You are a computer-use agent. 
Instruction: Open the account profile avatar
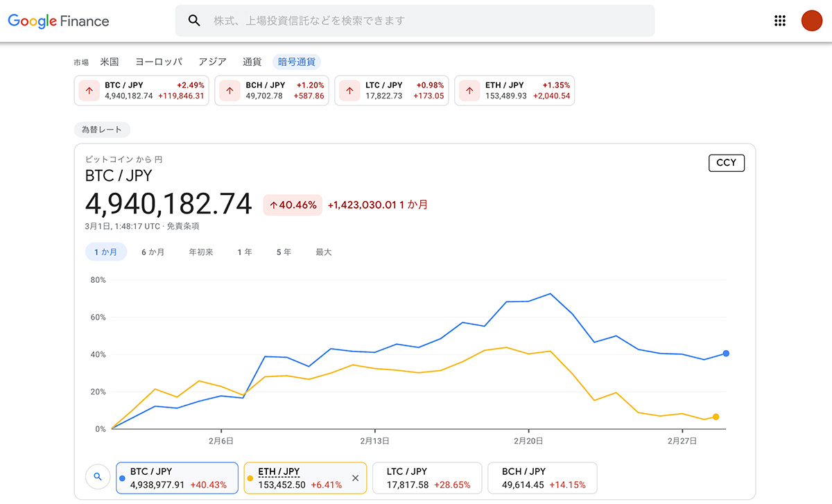click(x=811, y=21)
